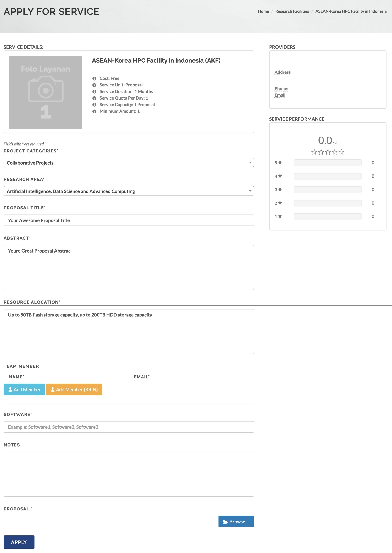The height and width of the screenshot is (553, 392).
Task: Click the info icon beside Cost: Free
Action: 94,78
